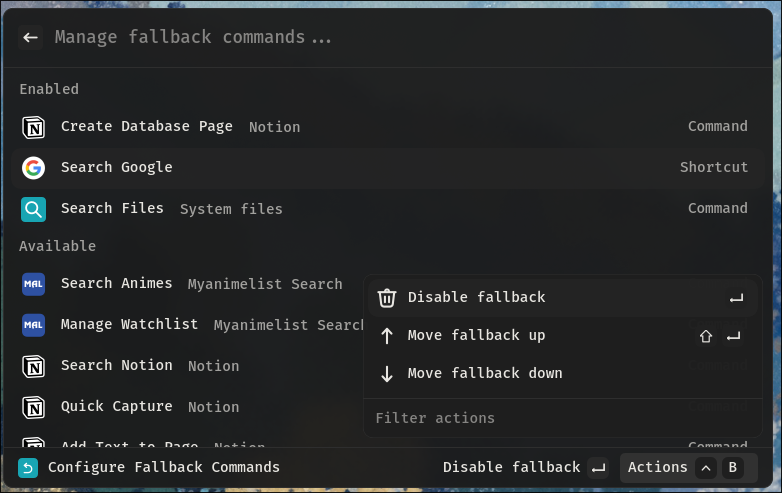This screenshot has width=782, height=493.
Task: Choose Disable fallback in the actions menu
Action: coord(563,298)
